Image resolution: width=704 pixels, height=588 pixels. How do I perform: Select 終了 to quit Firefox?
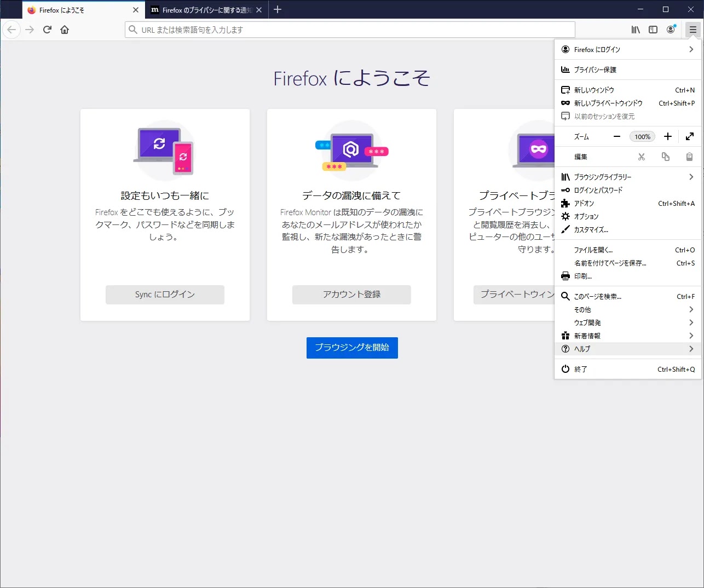(628, 369)
